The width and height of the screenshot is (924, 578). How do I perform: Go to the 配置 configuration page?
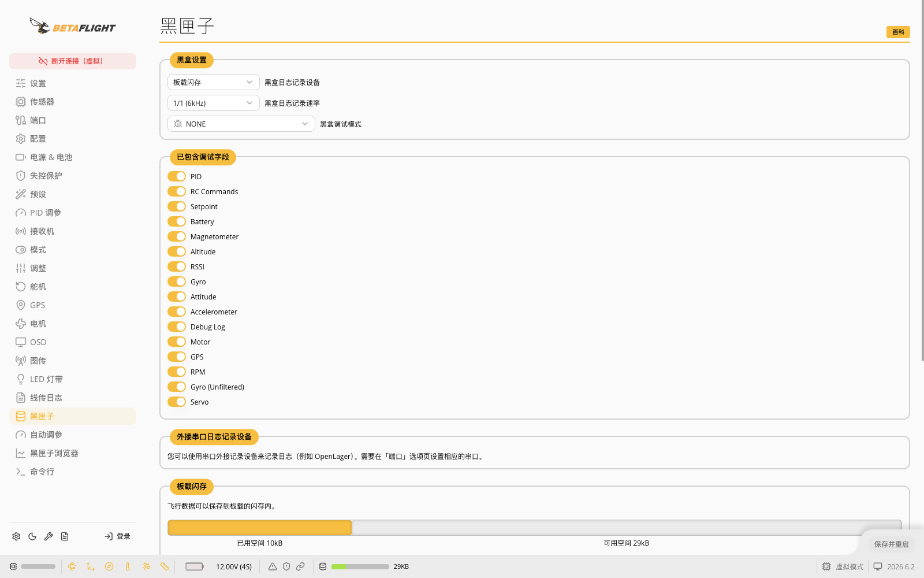point(73,139)
